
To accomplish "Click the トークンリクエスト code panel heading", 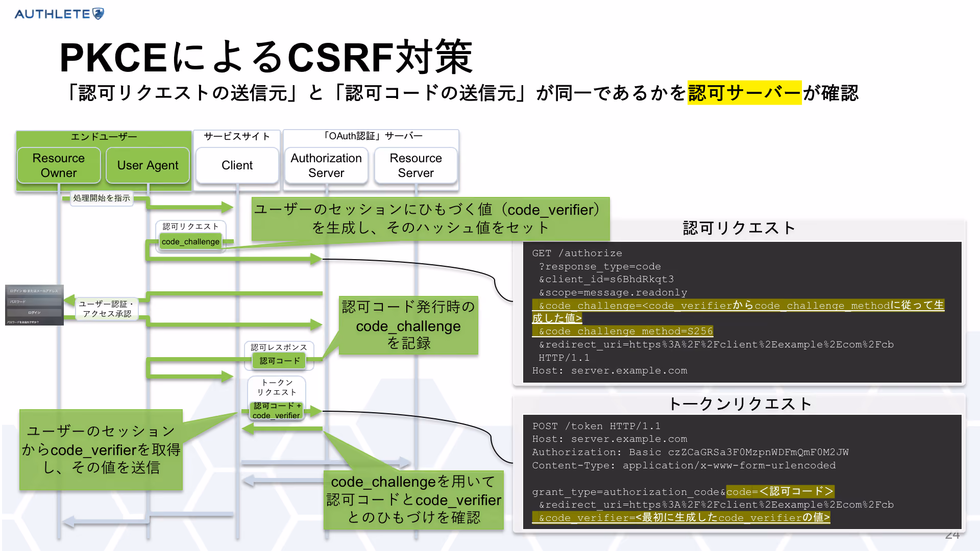I will [740, 404].
